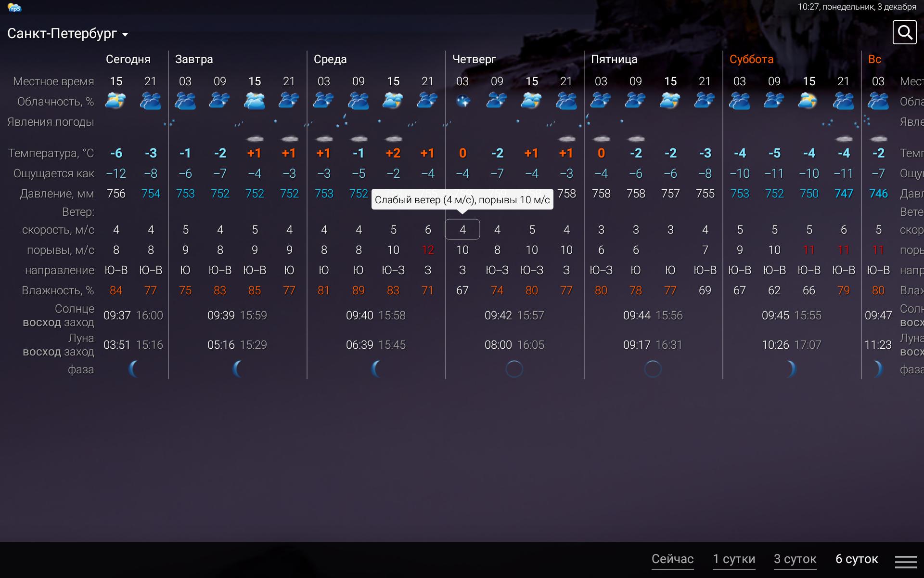
Task: Click the TPS app logo icon
Action: 13,7
